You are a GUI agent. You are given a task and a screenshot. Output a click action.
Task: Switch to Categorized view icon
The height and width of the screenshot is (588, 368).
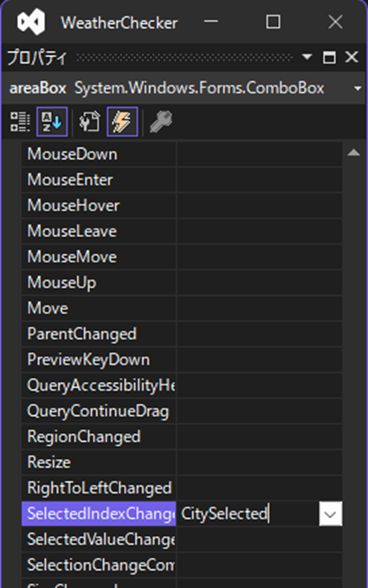(x=20, y=122)
